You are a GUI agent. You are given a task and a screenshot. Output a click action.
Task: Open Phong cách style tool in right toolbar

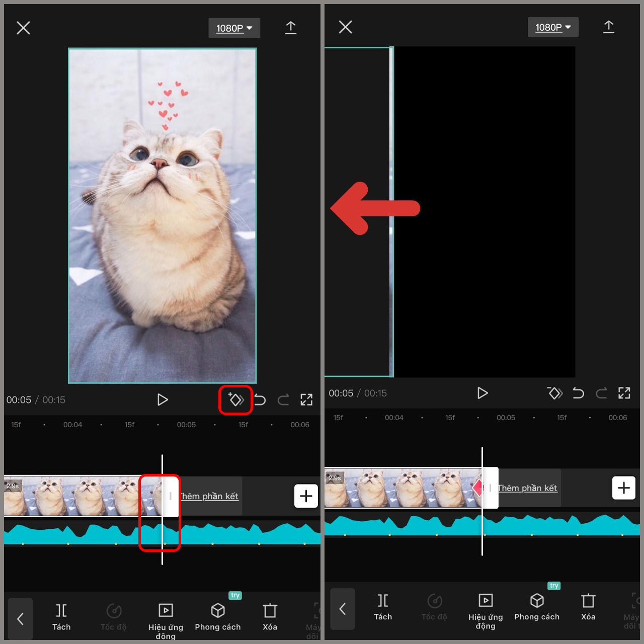pyautogui.click(x=537, y=607)
